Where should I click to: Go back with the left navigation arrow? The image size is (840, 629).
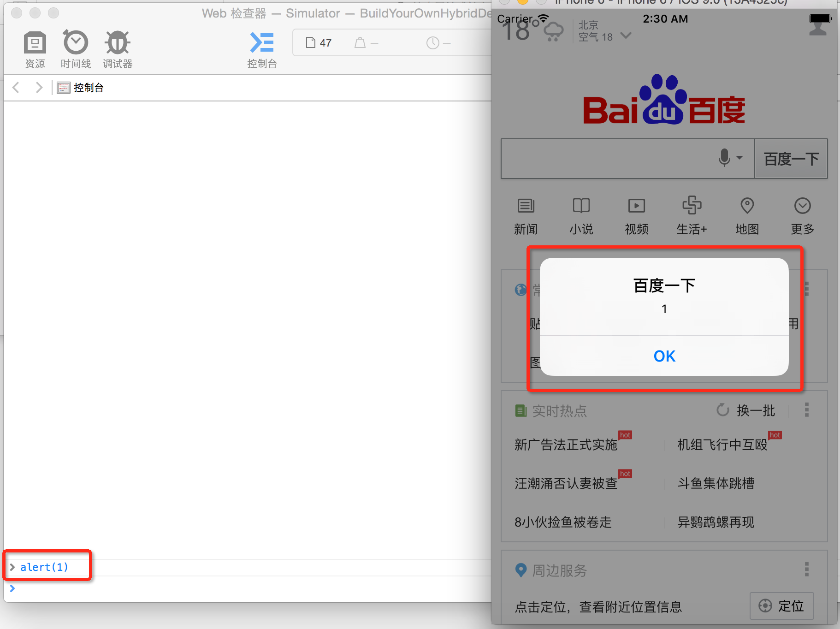pos(16,87)
